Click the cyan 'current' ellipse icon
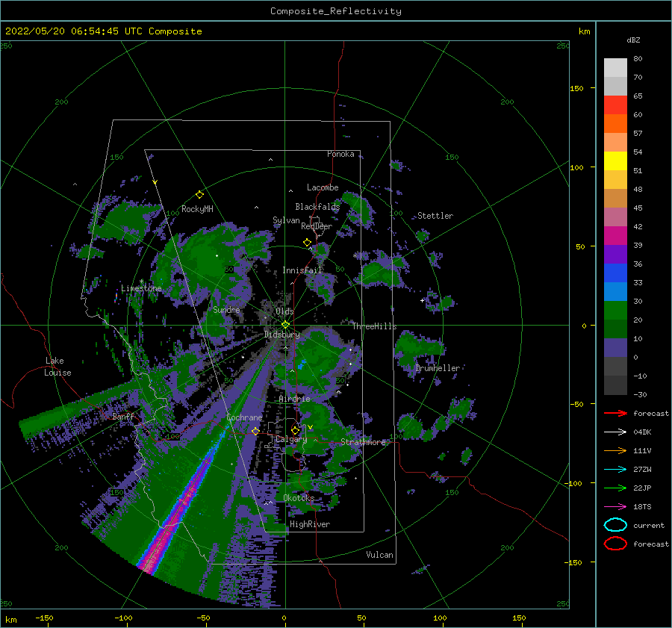672x628 pixels. coord(615,525)
